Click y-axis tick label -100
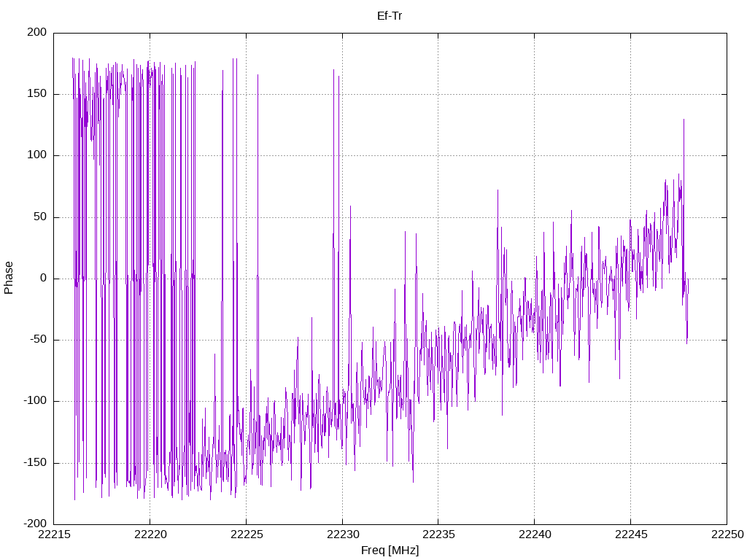Viewport: 747px width, 560px height. tap(35, 401)
